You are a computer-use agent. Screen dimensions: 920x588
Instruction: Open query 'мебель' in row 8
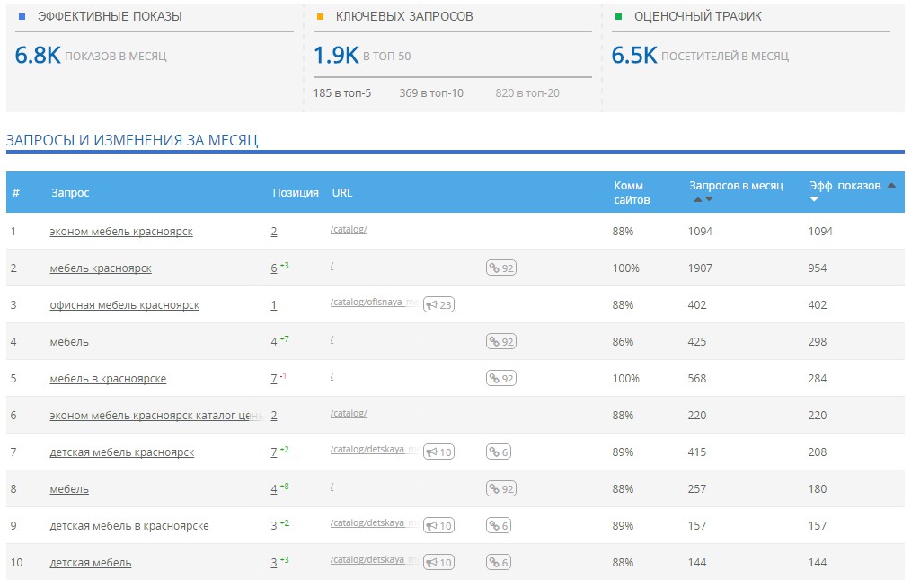point(69,489)
